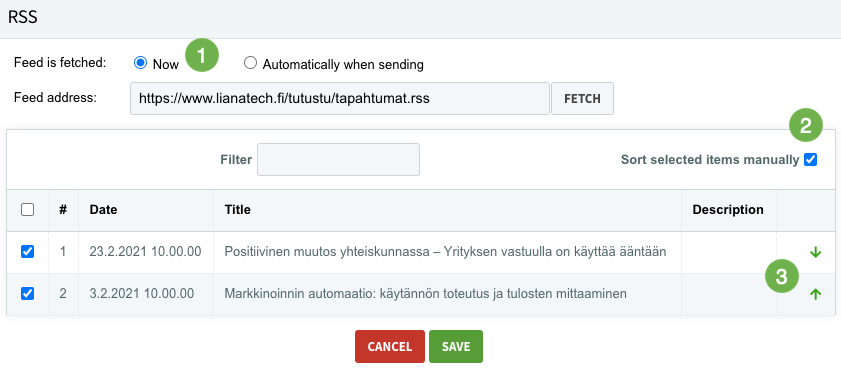Toggle Sort selected items manually checkbox
Viewport: 841px width, 373px height.
pyautogui.click(x=810, y=159)
